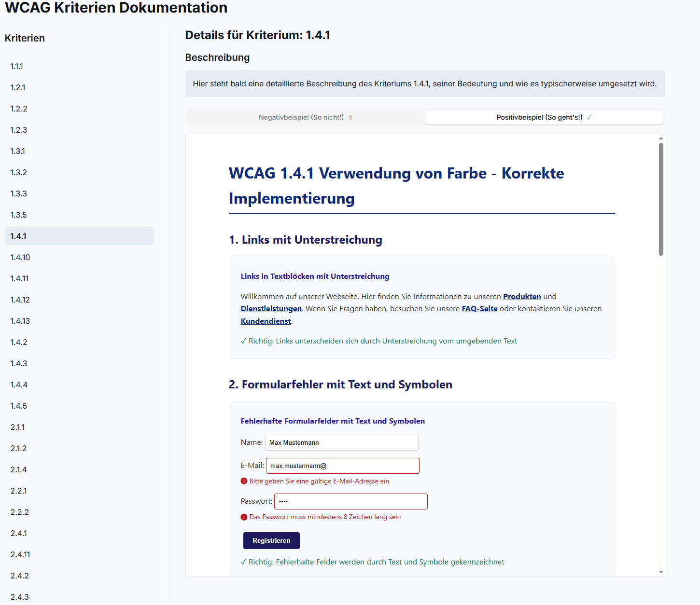This screenshot has width=700, height=605.
Task: Open the Dienstleistungen link
Action: point(271,308)
